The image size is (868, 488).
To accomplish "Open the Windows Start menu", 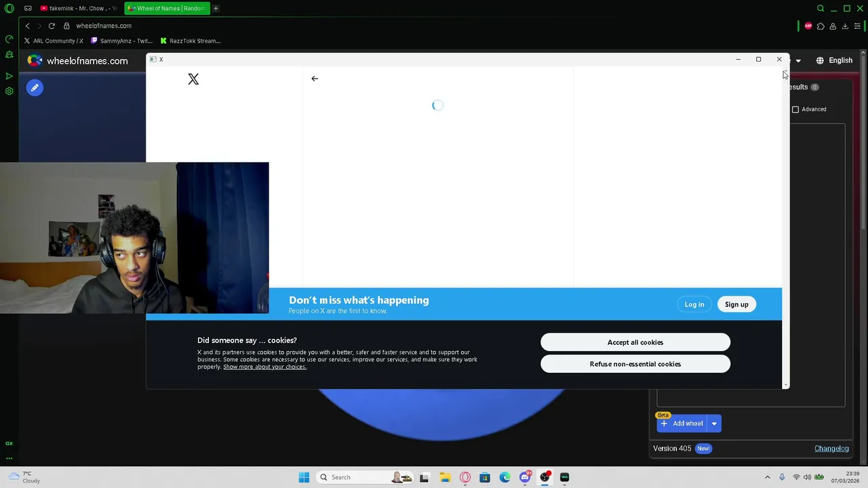I will (x=304, y=477).
